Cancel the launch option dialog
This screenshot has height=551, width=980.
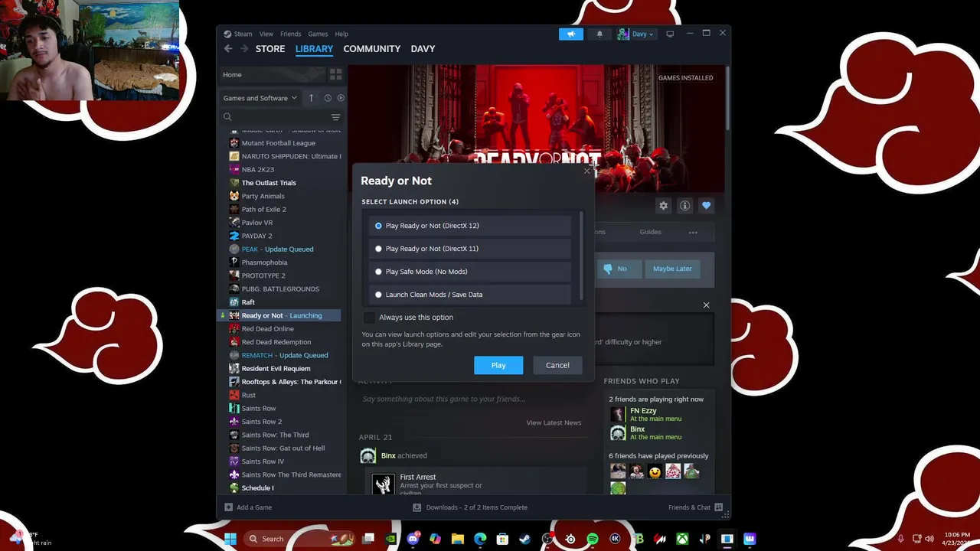pos(557,365)
